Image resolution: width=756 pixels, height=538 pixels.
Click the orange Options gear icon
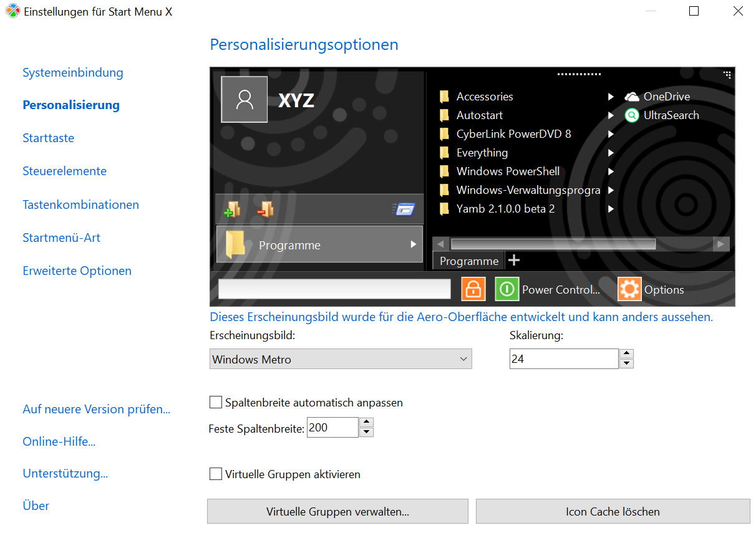629,289
